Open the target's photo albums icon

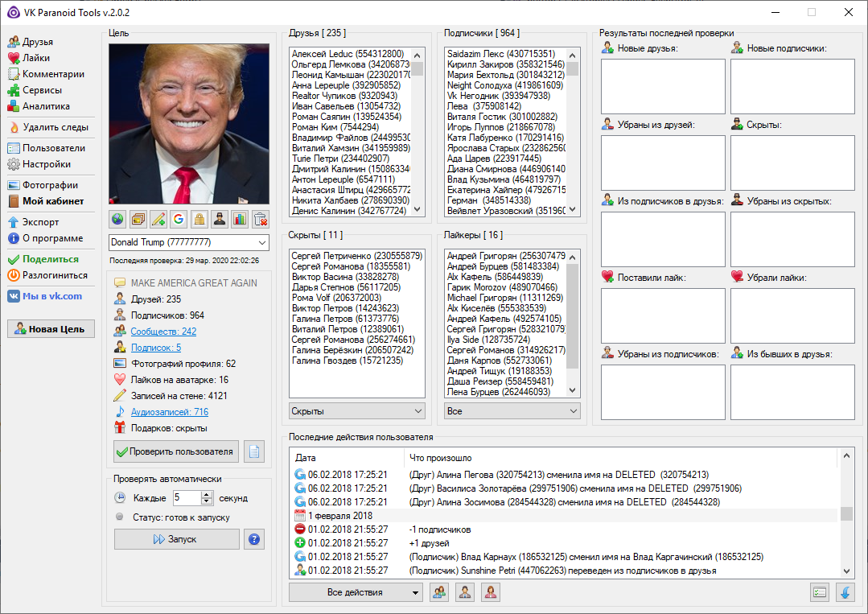pyautogui.click(x=138, y=219)
